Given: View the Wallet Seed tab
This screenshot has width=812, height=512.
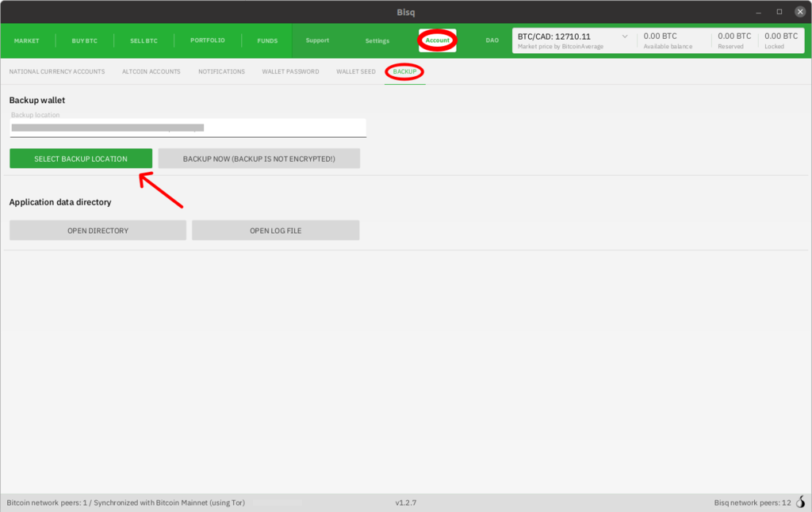Looking at the screenshot, I should [x=356, y=71].
